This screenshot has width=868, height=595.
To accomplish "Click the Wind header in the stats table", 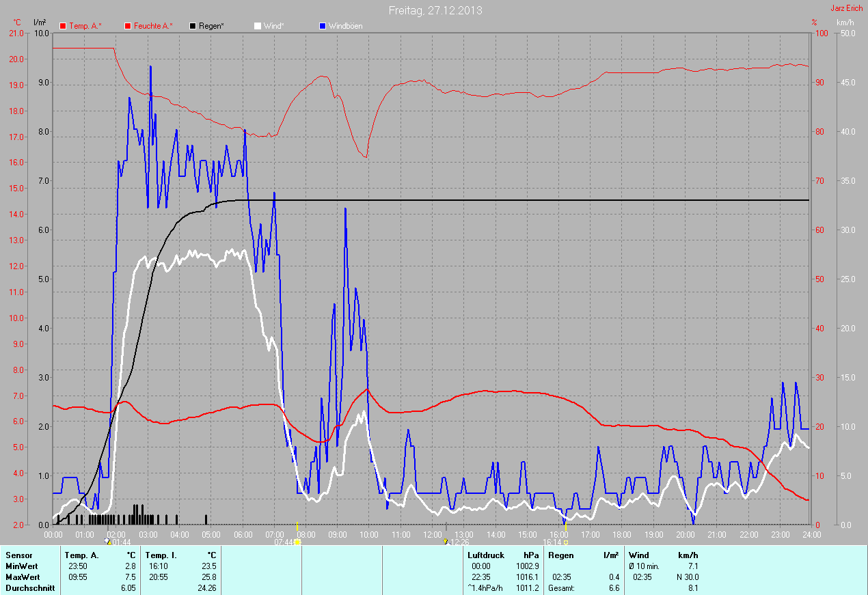I will [x=639, y=555].
